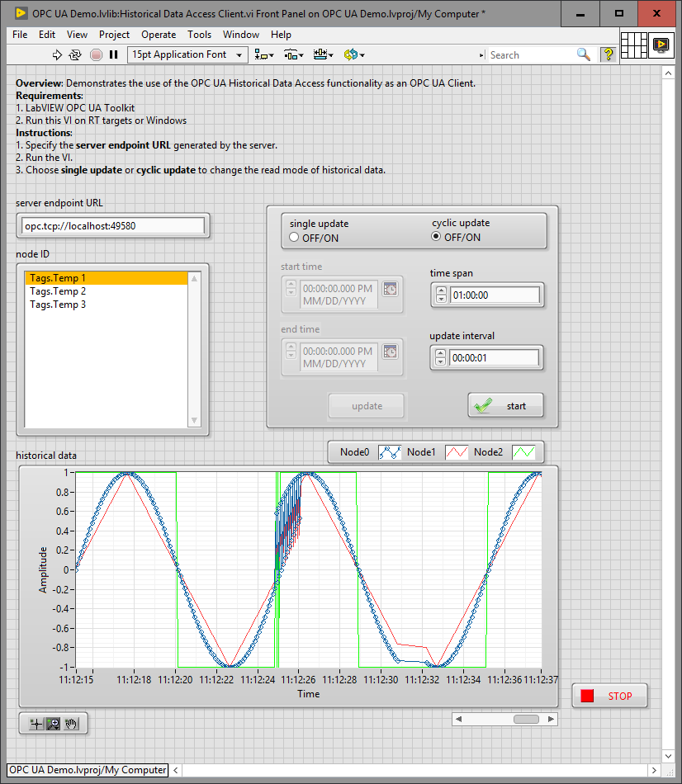
Task: Open the Edit menu
Action: (47, 35)
